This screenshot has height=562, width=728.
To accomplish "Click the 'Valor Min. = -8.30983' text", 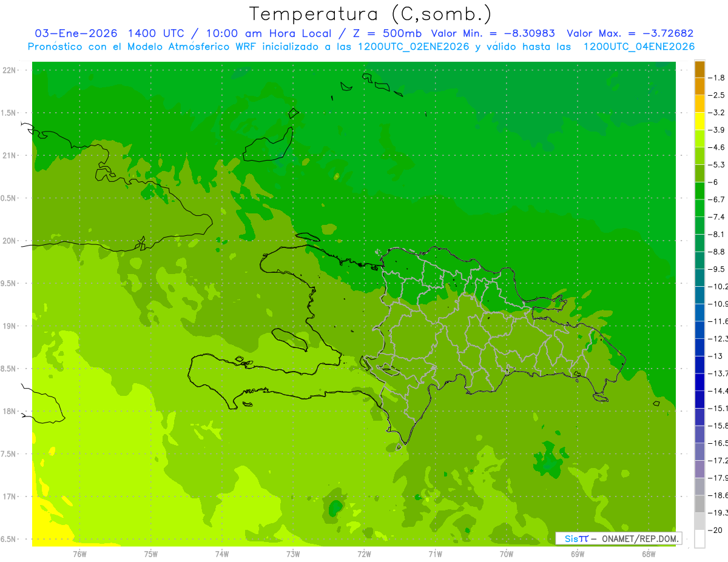I will tap(491, 33).
